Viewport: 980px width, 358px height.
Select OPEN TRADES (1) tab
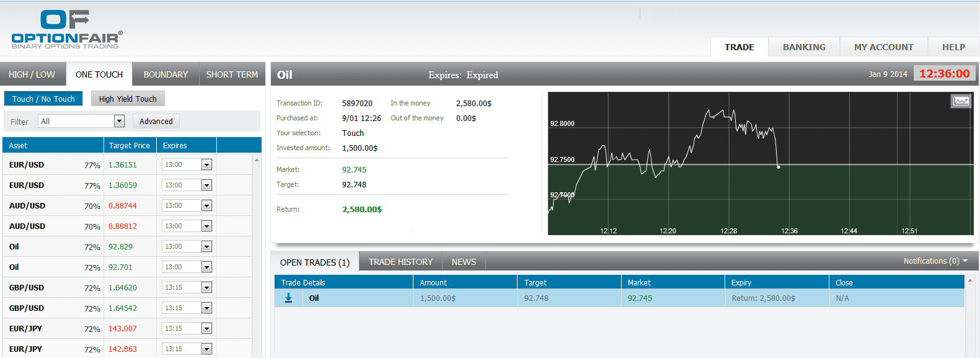[315, 262]
